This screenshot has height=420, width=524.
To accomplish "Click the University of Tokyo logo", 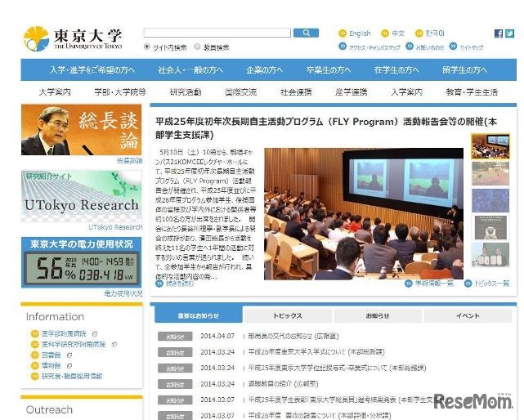I will coord(73,38).
